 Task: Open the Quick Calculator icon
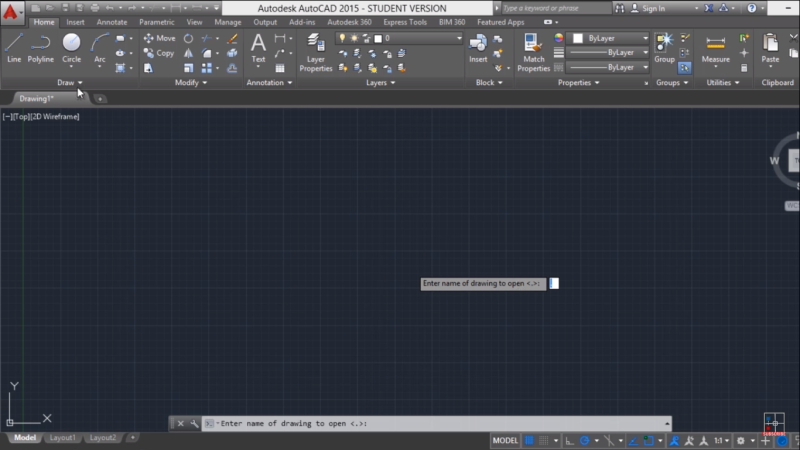(744, 68)
